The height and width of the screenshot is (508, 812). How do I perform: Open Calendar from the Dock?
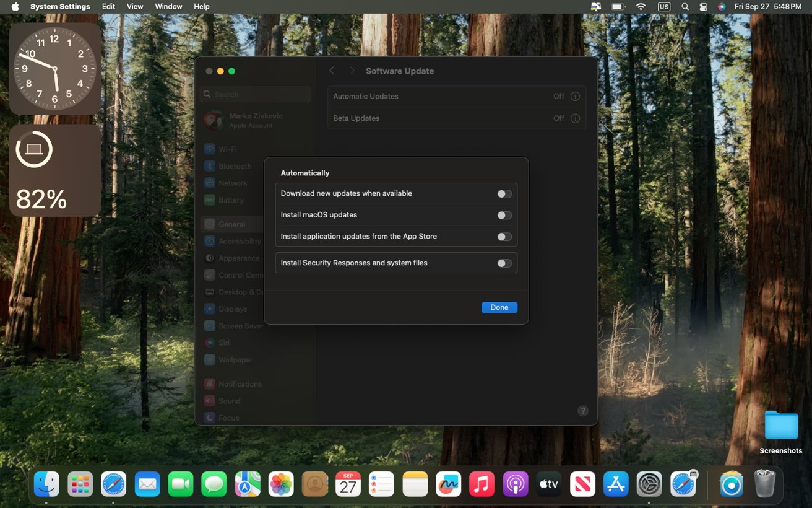coord(348,484)
